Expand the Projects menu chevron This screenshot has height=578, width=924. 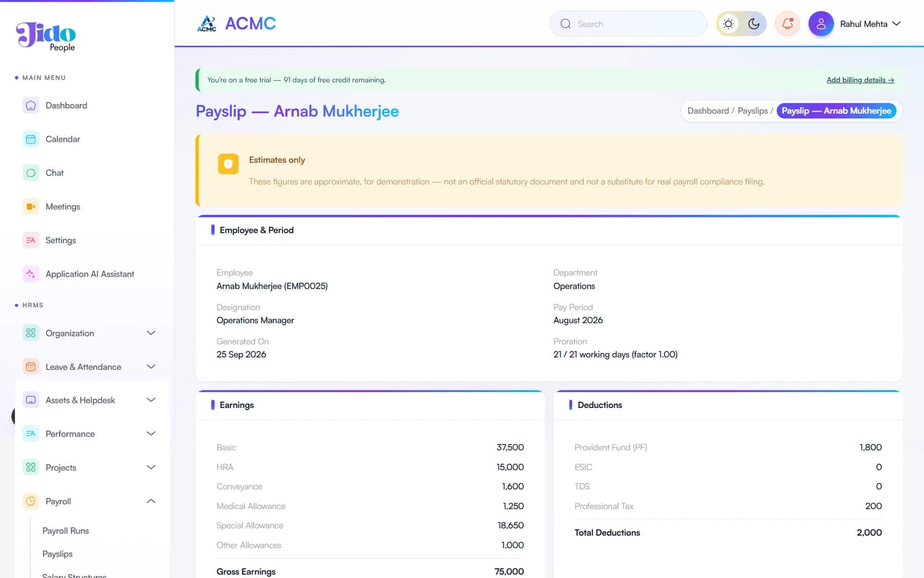click(151, 468)
